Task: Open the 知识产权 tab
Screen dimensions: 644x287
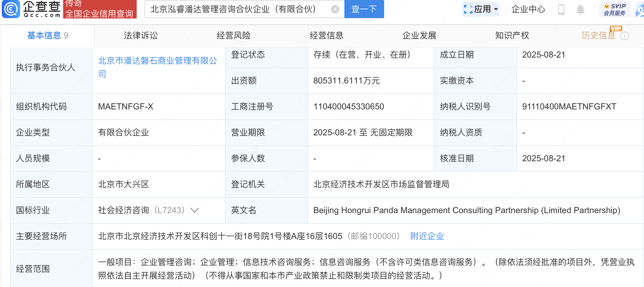Action: point(512,36)
